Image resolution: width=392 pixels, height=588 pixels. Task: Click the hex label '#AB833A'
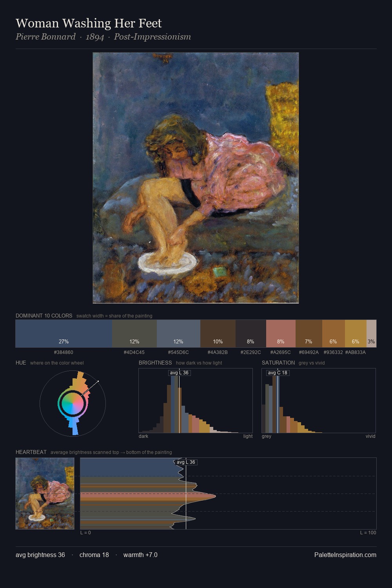coord(355,352)
